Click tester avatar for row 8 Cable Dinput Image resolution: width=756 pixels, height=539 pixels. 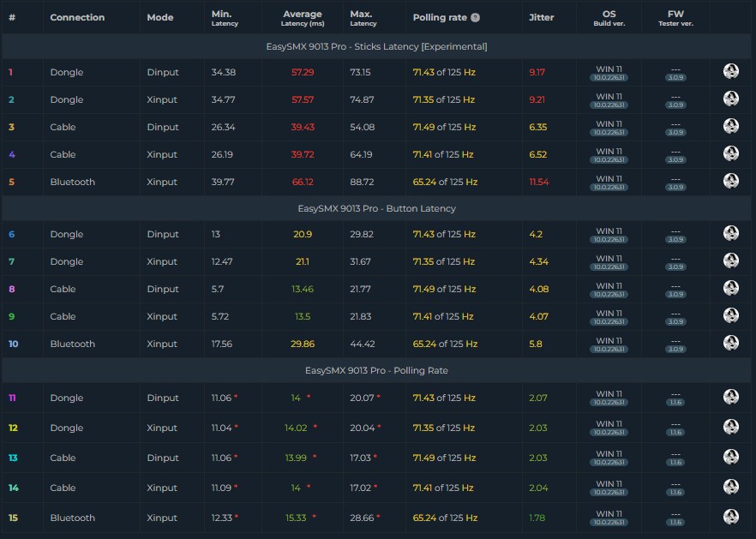[x=731, y=288]
